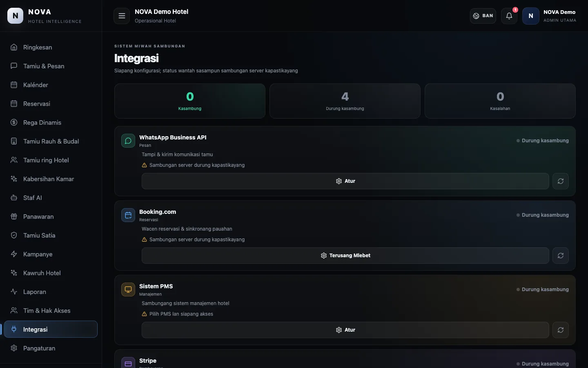Click Terusang Mlebet for Booking.com

(345, 256)
